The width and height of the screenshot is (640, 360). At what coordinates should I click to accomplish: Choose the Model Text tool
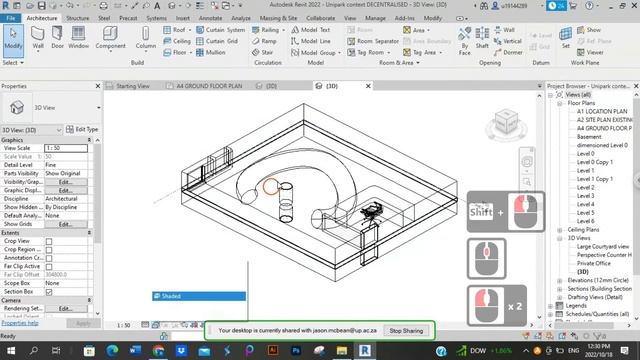click(x=311, y=30)
